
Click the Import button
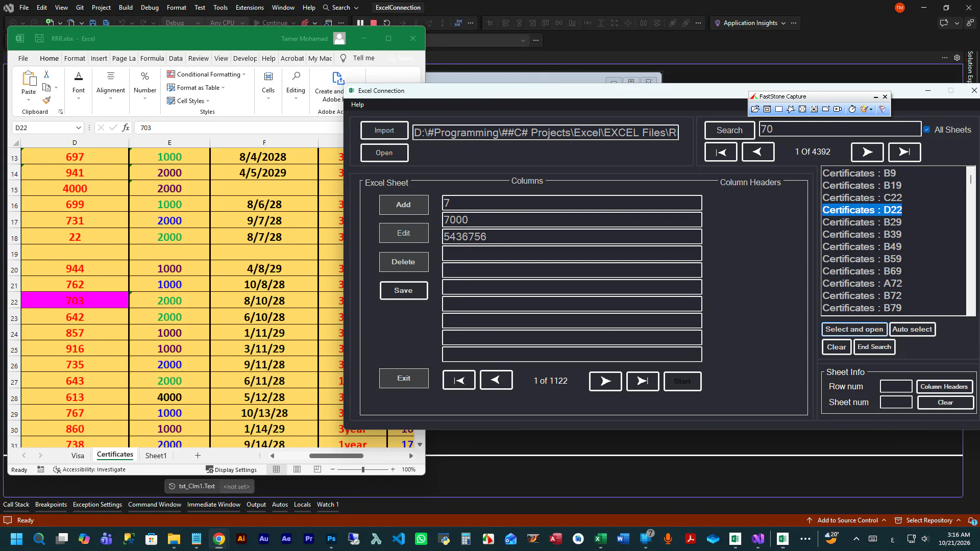pos(384,131)
